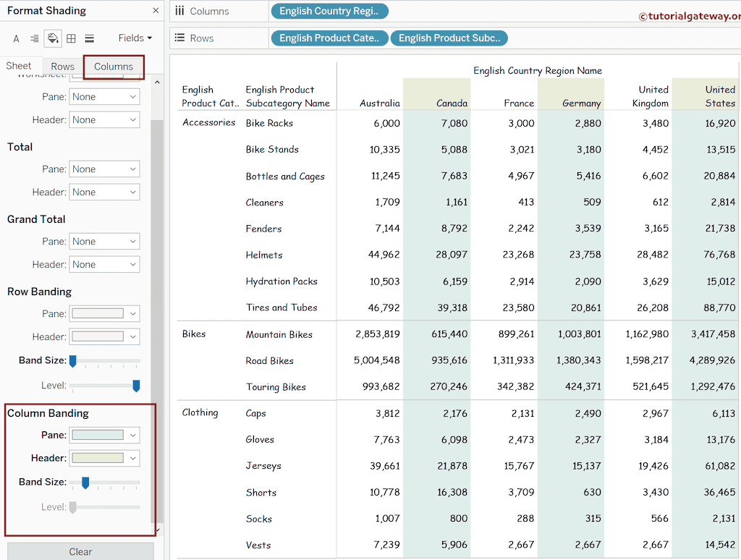This screenshot has height=560, width=741.
Task: Select the Shading paint bucket icon
Action: pos(52,39)
